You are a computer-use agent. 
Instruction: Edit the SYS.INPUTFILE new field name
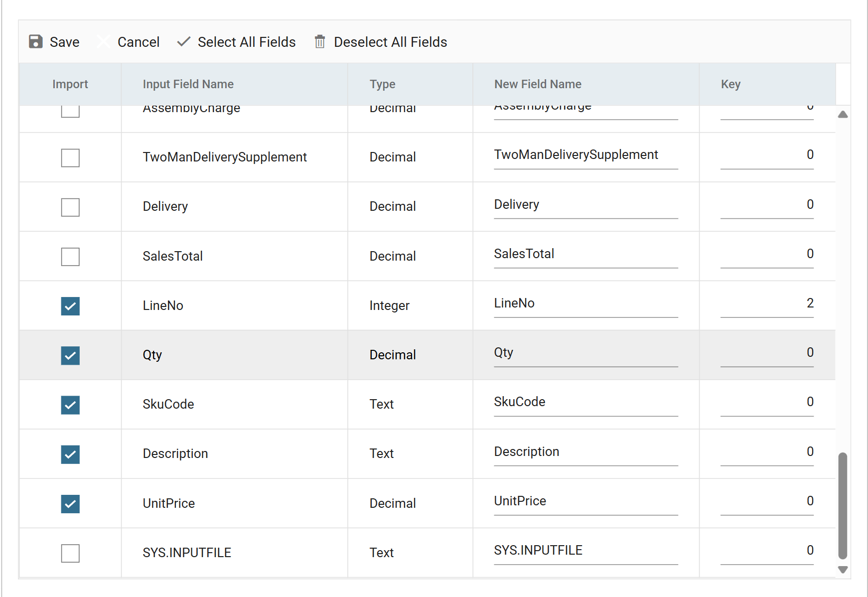point(586,551)
